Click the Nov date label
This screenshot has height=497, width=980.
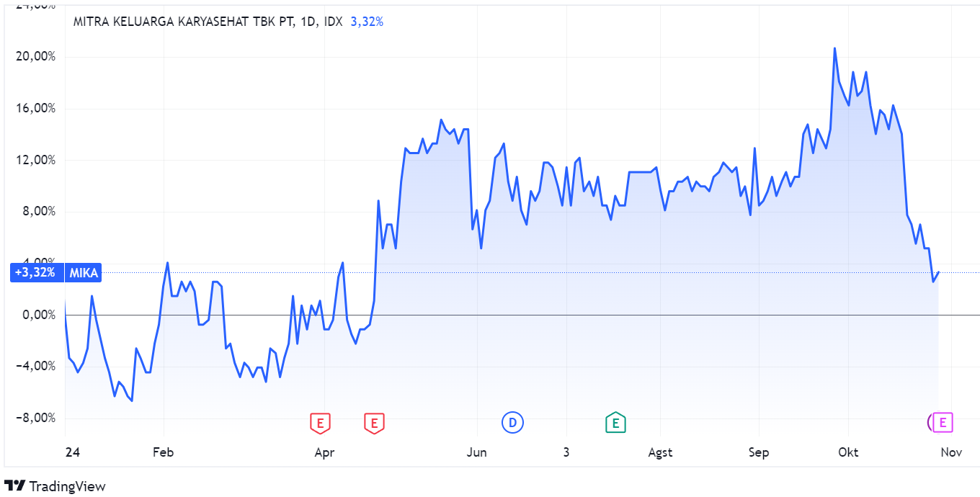952,452
